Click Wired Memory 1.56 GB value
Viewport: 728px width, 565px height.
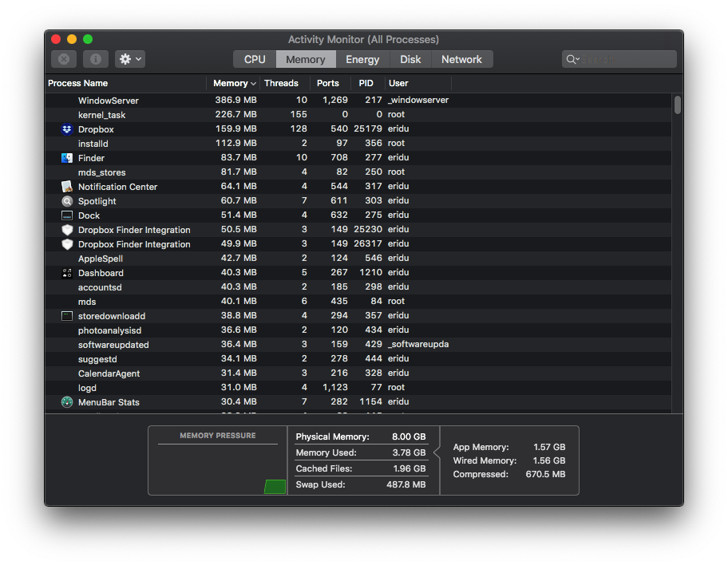click(x=549, y=460)
